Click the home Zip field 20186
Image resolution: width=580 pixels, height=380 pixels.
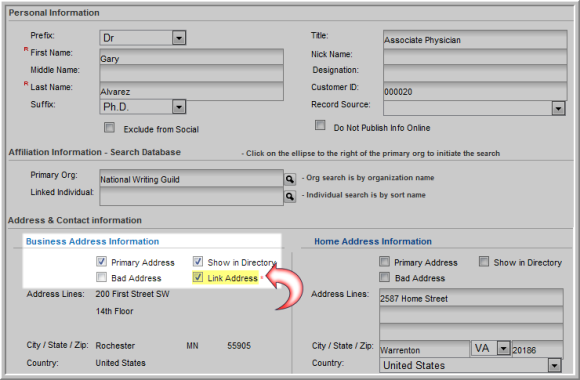pyautogui.click(x=538, y=349)
